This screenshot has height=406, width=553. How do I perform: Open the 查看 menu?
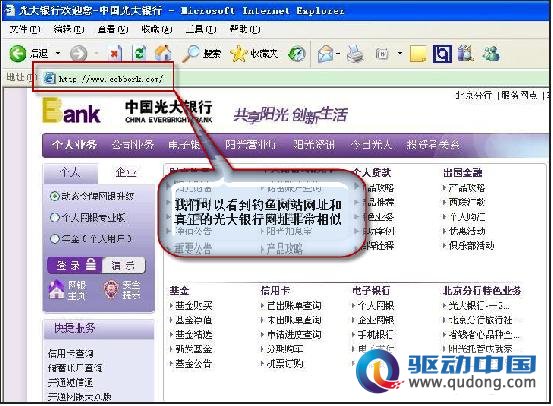tap(113, 29)
